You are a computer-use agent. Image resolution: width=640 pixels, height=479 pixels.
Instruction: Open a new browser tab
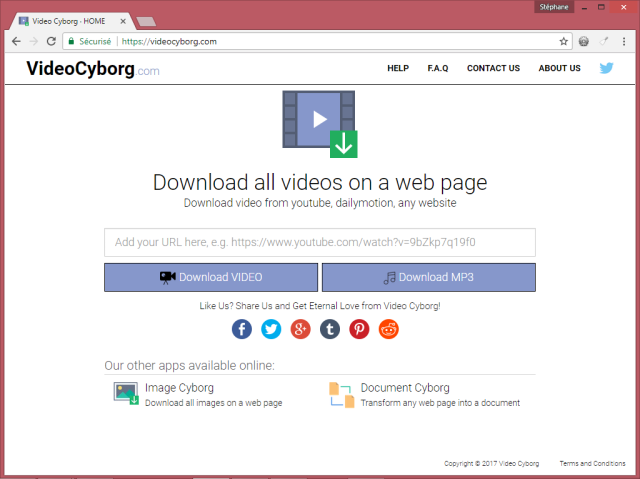point(146,22)
